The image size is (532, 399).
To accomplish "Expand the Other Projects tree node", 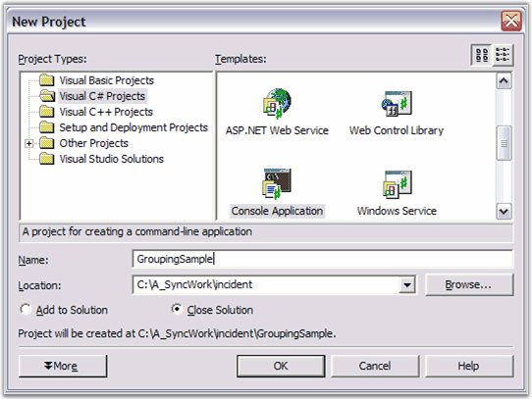I will (x=29, y=143).
